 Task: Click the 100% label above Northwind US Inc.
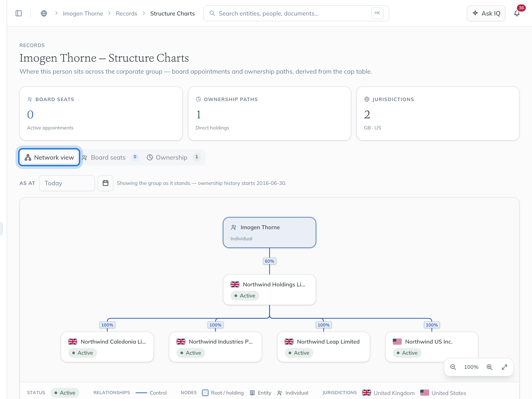point(432,325)
